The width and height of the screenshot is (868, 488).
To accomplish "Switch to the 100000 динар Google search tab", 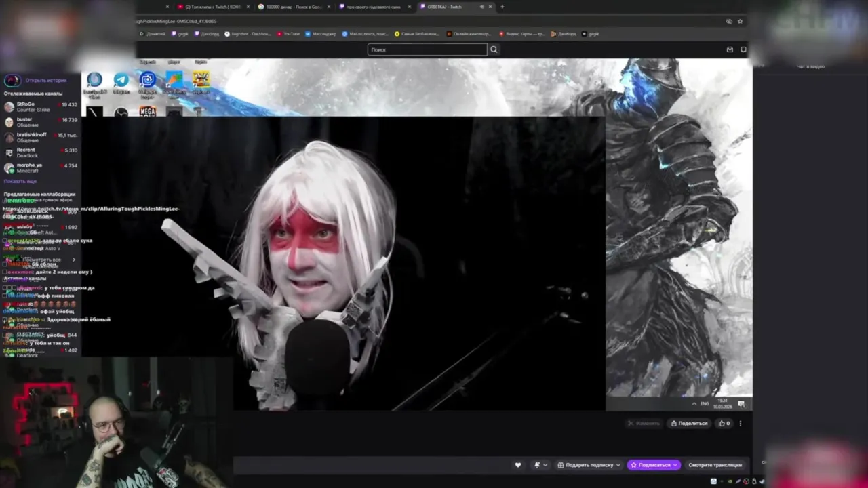I will click(295, 7).
